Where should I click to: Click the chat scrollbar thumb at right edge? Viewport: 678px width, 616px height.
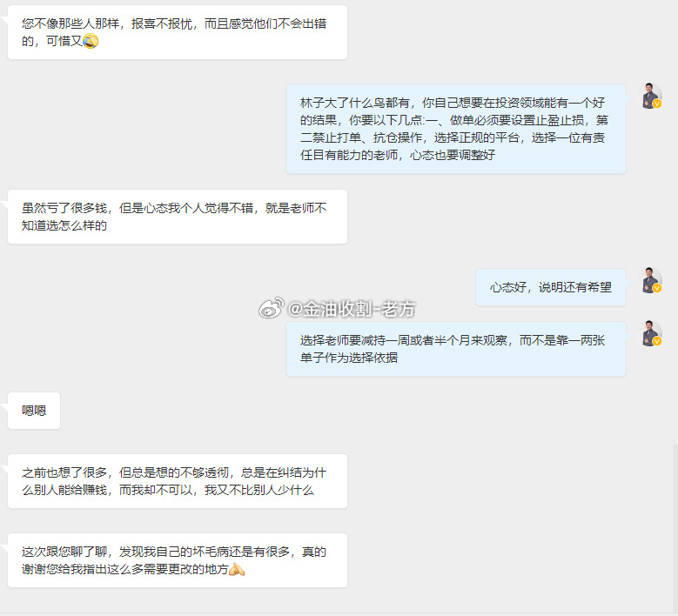[x=675, y=527]
